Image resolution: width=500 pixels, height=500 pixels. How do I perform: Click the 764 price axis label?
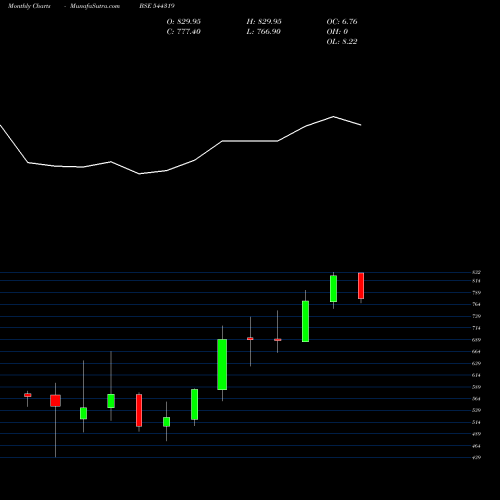click(x=476, y=304)
